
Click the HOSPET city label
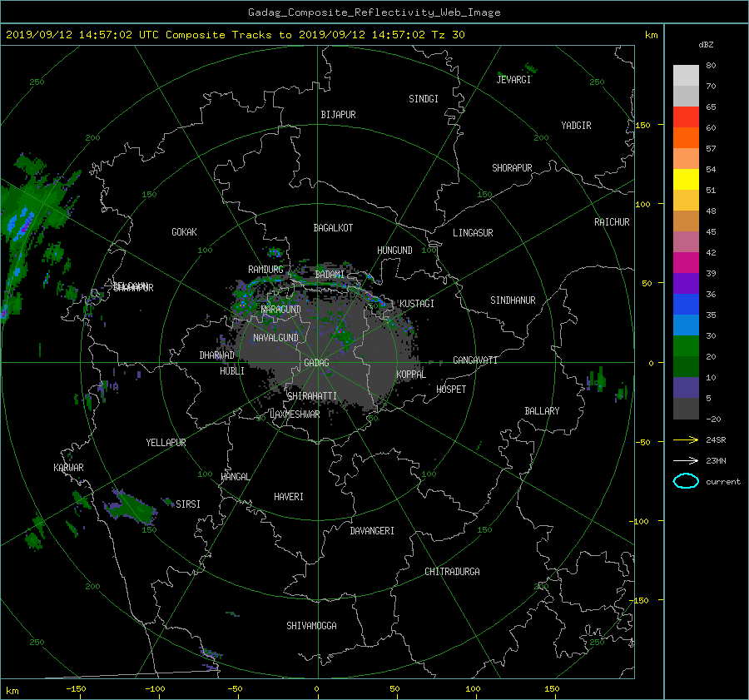click(x=451, y=390)
